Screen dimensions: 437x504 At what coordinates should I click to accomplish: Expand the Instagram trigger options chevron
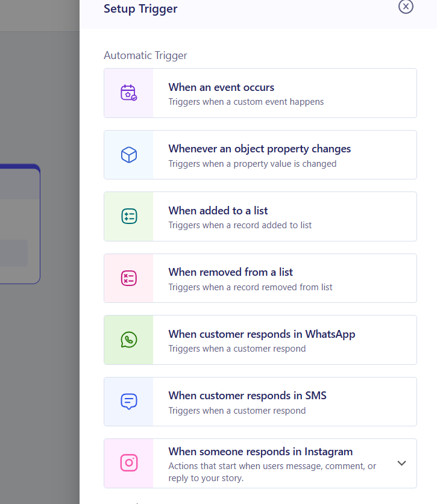coord(401,463)
